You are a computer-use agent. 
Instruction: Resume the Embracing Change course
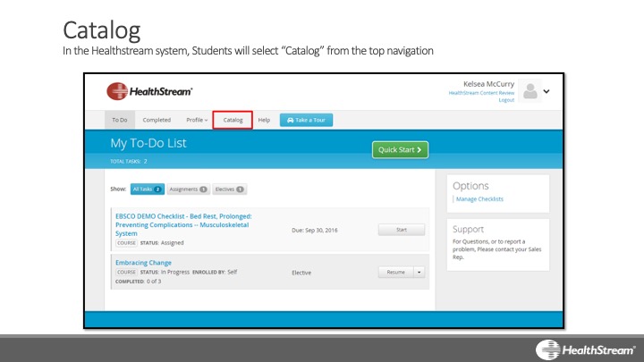tap(395, 272)
